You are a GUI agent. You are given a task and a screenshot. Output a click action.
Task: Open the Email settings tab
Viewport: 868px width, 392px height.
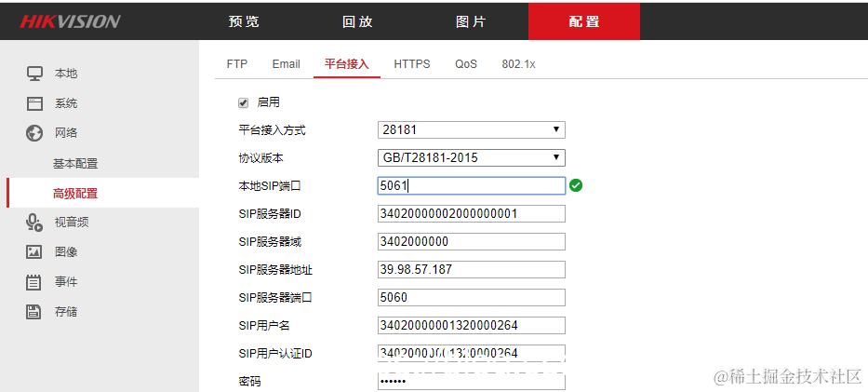[287, 64]
